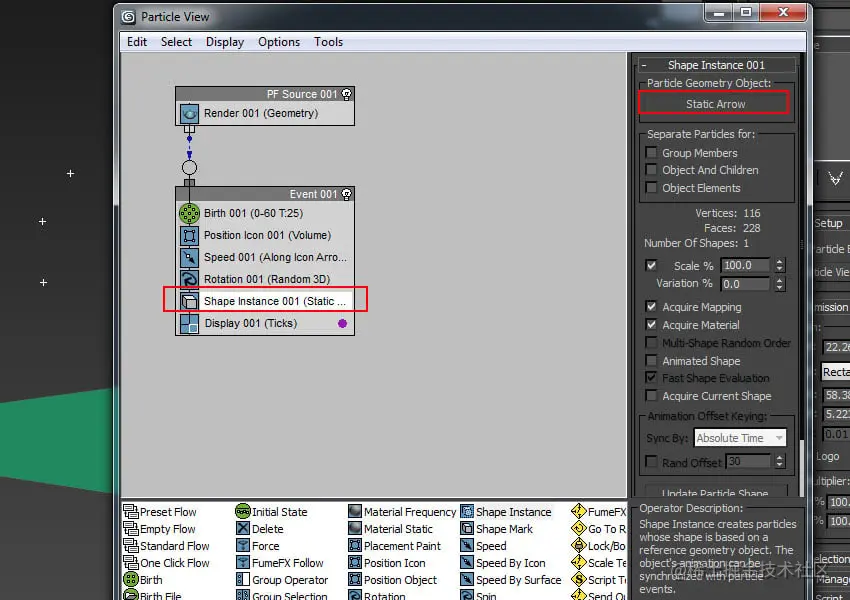The height and width of the screenshot is (600, 850).
Task: Select the Initial State depot operator
Action: click(x=271, y=512)
